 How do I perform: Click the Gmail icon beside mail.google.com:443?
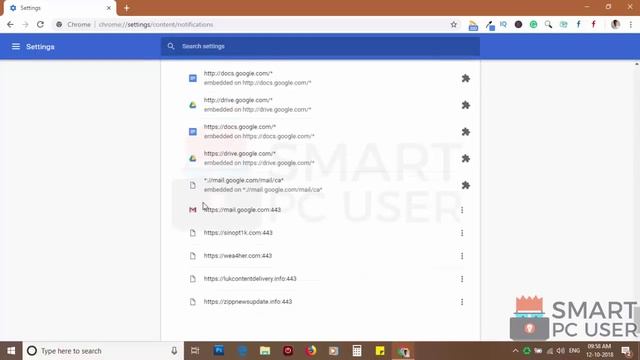(193, 210)
